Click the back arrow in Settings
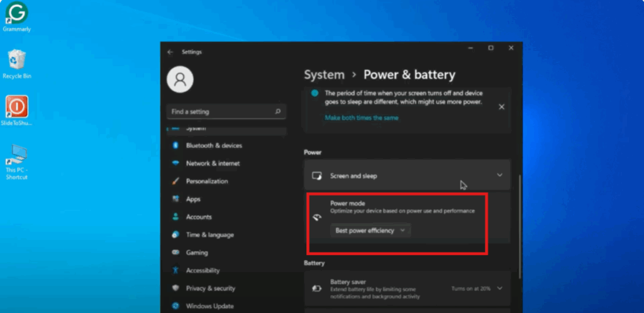 pyautogui.click(x=170, y=52)
